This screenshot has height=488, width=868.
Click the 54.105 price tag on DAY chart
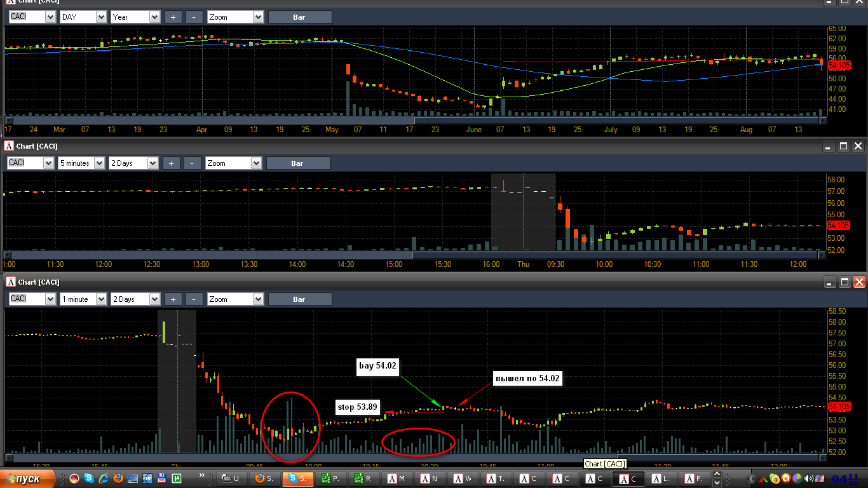coord(839,65)
